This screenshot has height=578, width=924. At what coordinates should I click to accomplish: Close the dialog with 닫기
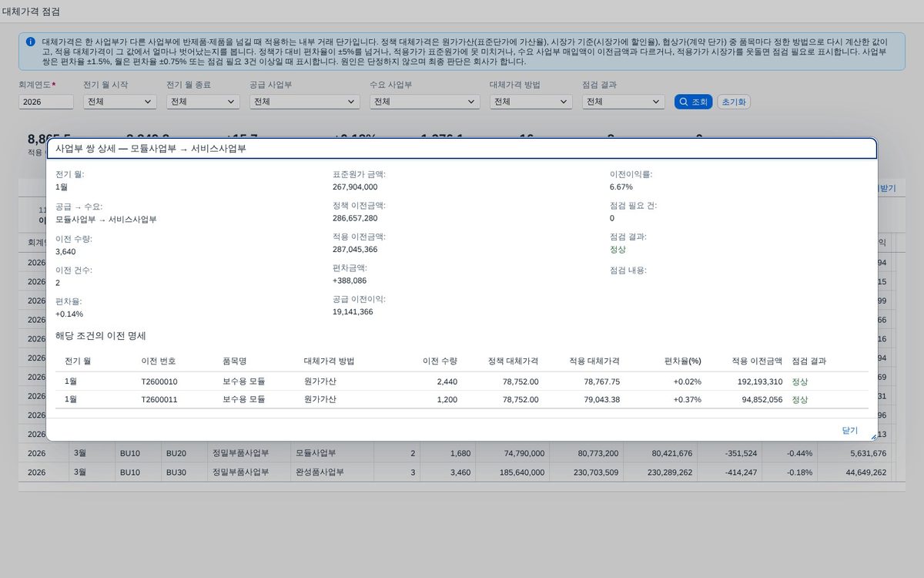coord(849,430)
